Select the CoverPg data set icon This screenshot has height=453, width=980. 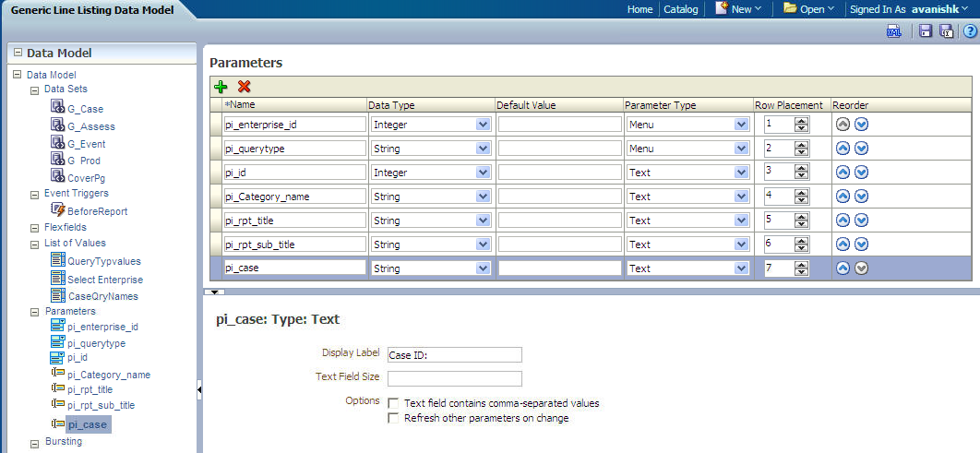click(58, 176)
